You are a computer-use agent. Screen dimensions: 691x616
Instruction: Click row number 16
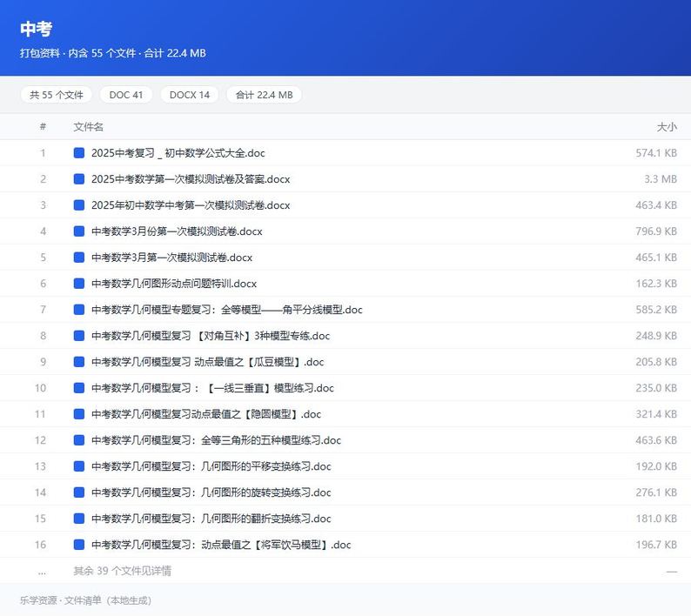[x=41, y=545]
